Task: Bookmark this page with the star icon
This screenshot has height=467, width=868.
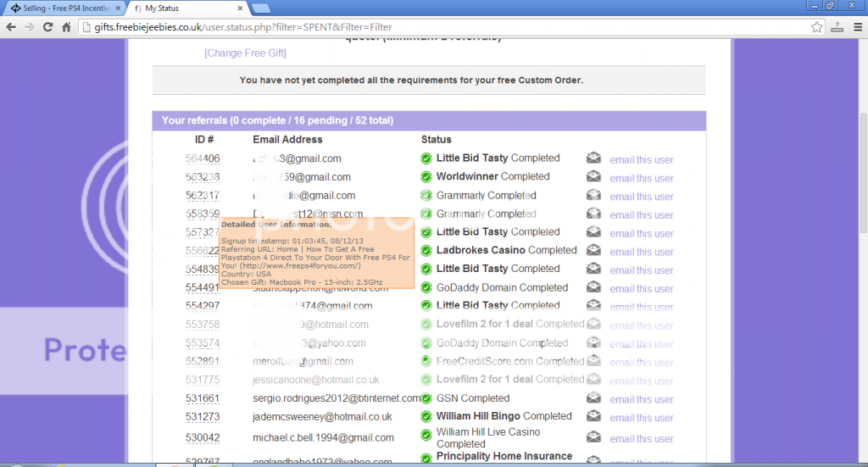Action: tap(816, 27)
